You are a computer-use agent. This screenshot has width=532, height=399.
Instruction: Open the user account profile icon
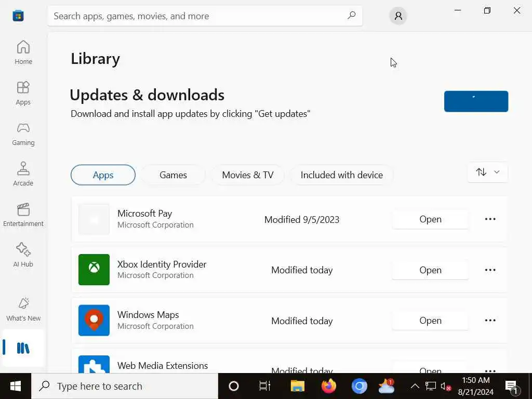(398, 16)
